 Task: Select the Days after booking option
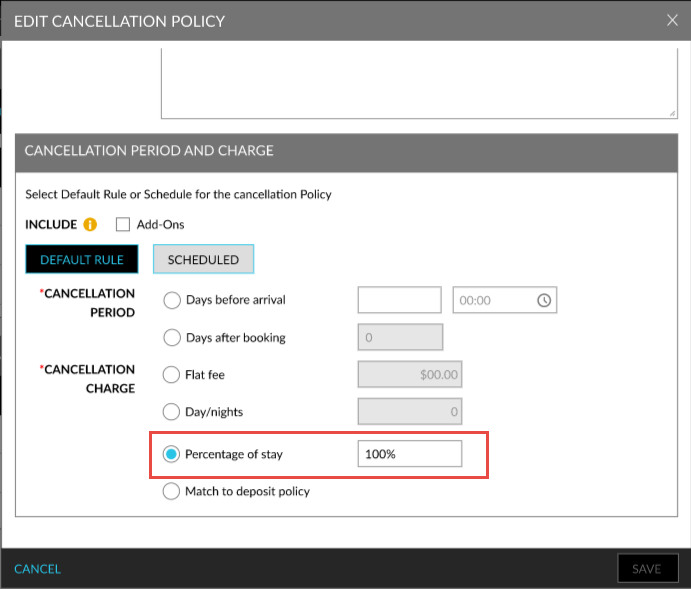point(172,338)
